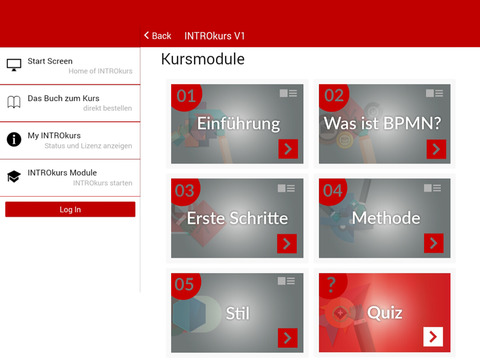This screenshot has height=360, width=480.
Task: Click the monitor icon beside Start Screen
Action: pyautogui.click(x=14, y=65)
